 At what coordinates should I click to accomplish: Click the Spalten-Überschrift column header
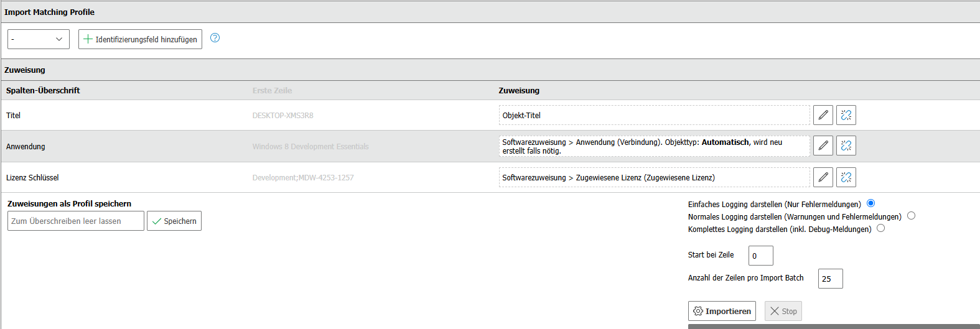[x=43, y=90]
